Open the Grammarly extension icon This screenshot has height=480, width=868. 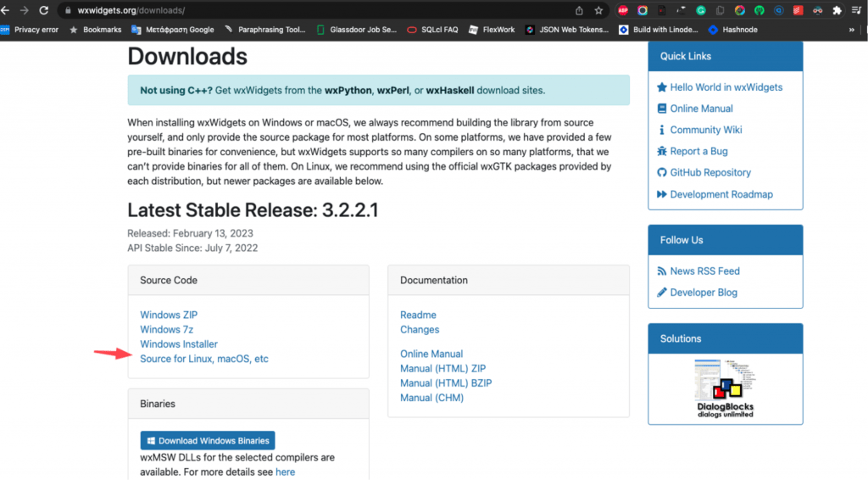701,10
